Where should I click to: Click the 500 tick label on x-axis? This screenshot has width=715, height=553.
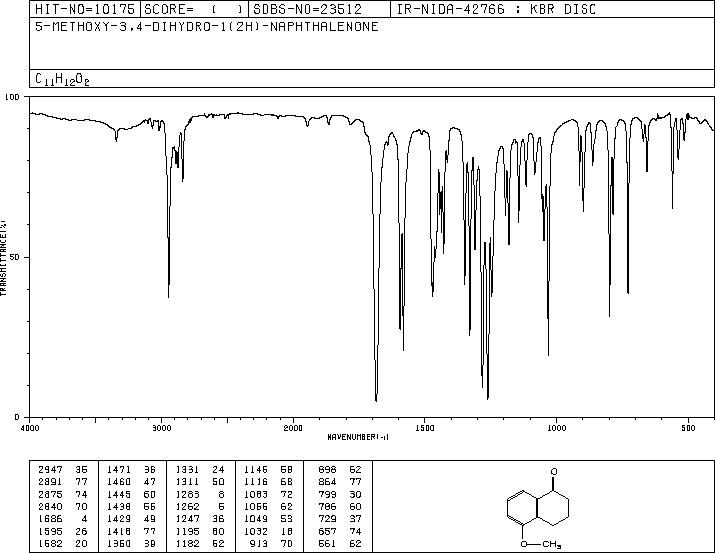point(688,428)
